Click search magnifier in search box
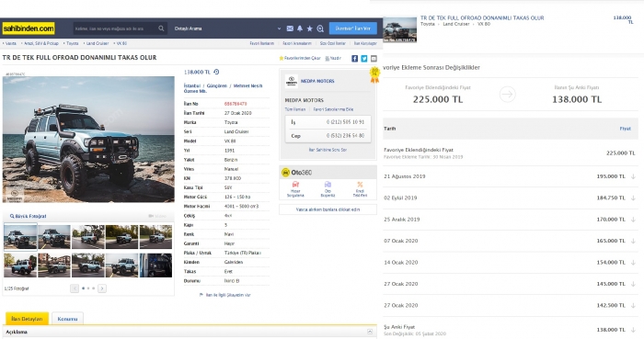Viewport: 644px width, 339px height. [x=161, y=28]
